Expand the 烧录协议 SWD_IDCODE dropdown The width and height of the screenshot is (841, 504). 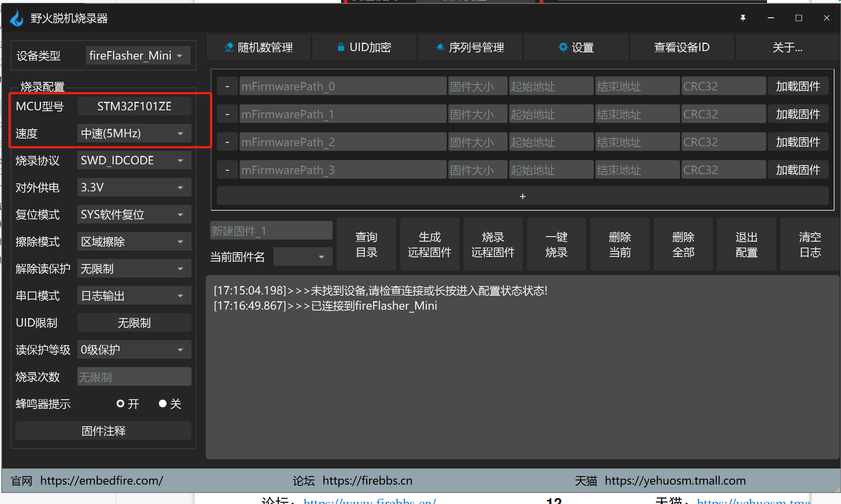134,161
